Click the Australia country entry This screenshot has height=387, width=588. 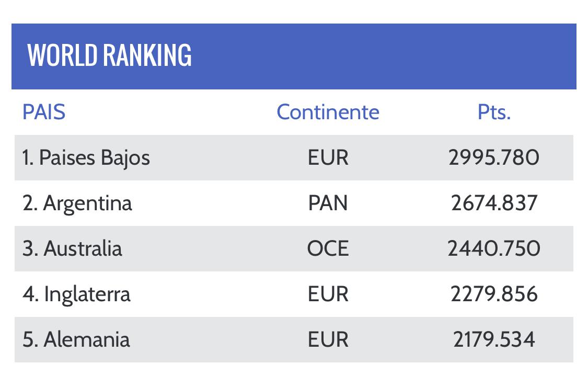click(72, 248)
